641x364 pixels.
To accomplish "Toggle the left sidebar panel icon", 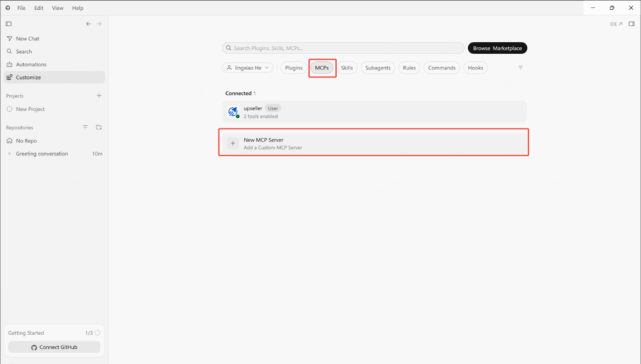I will pyautogui.click(x=8, y=24).
